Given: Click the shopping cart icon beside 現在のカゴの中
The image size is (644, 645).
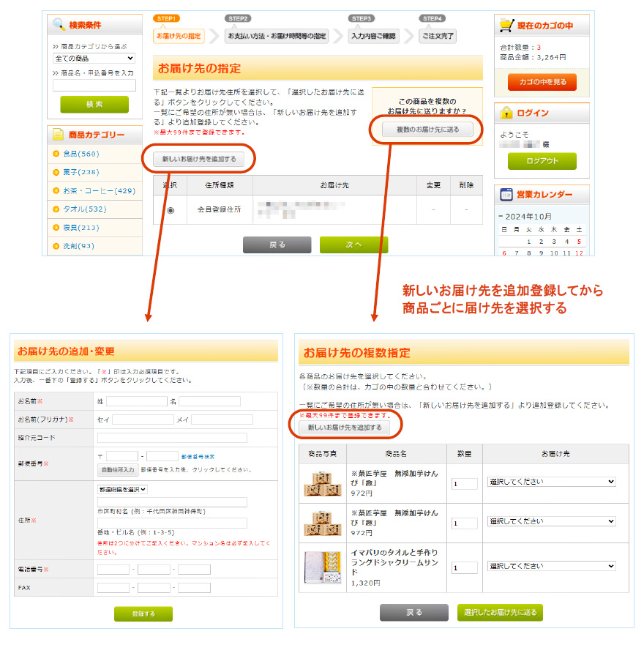Looking at the screenshot, I should point(506,26).
